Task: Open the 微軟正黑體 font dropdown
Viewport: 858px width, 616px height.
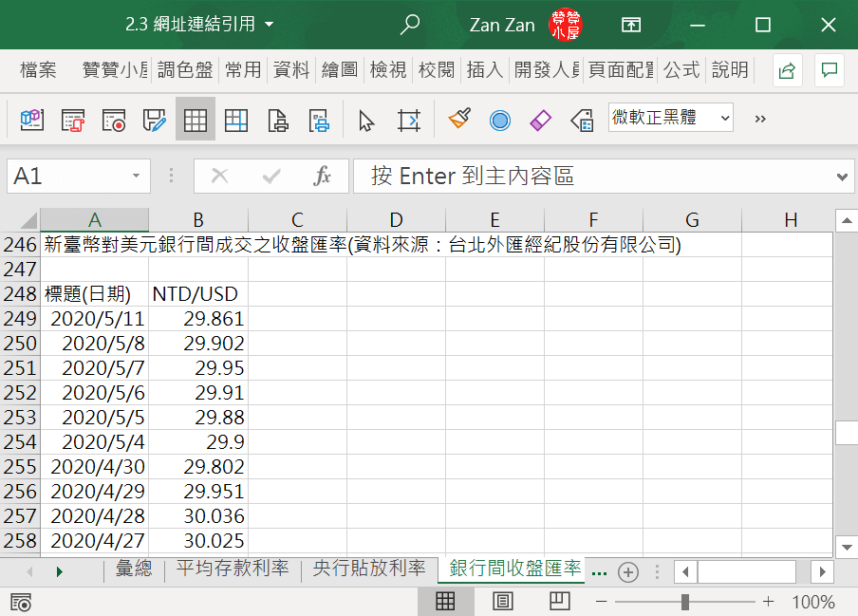Action: coord(725,118)
